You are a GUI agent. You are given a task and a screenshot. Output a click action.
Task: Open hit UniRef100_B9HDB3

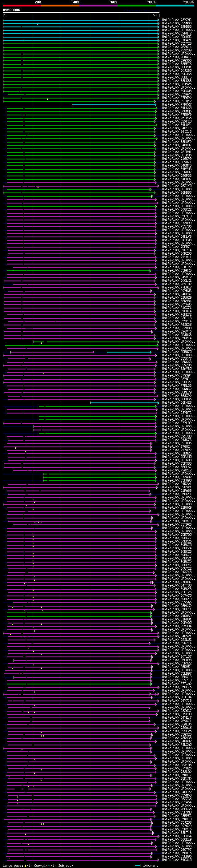point(177,26)
